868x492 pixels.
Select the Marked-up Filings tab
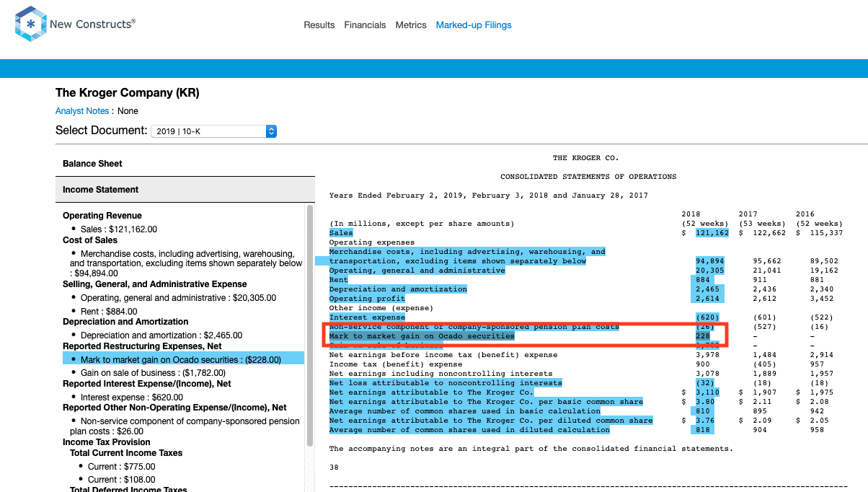pyautogui.click(x=474, y=25)
